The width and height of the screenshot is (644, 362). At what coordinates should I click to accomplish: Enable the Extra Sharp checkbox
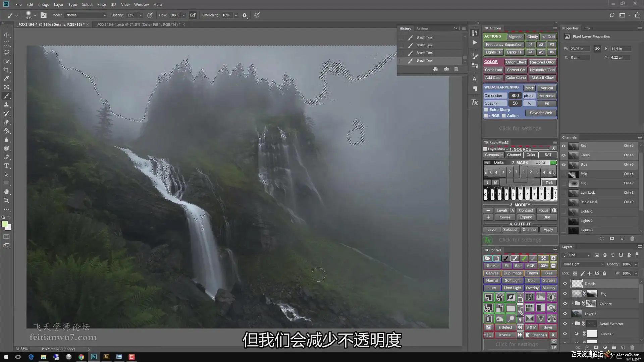click(486, 110)
